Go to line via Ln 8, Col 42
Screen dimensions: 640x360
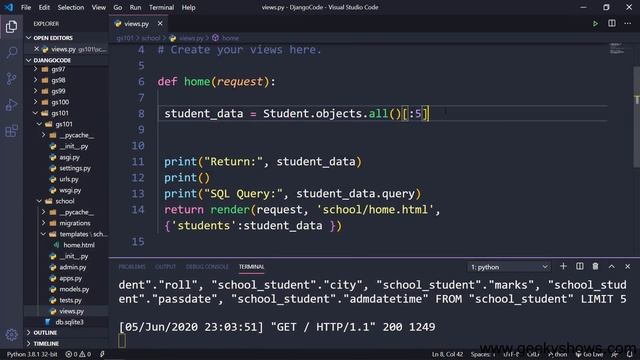click(x=447, y=354)
